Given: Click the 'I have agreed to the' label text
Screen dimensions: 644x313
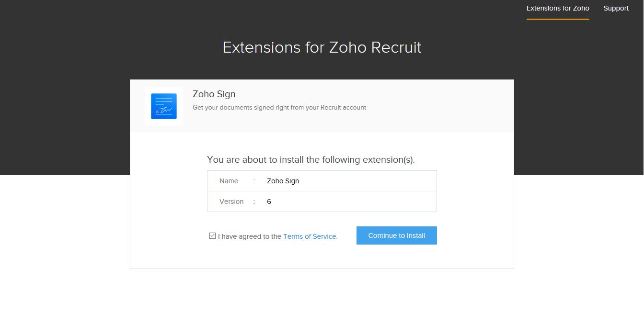Looking at the screenshot, I should (x=250, y=236).
